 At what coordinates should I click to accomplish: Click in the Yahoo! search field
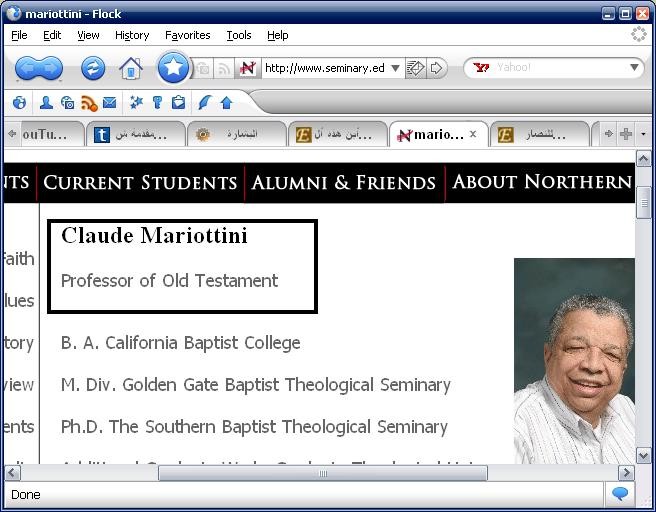(x=561, y=67)
